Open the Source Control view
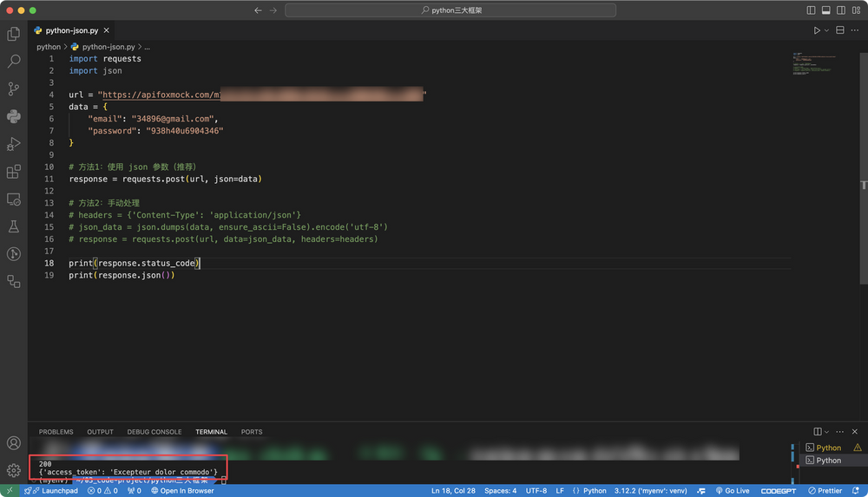The height and width of the screenshot is (497, 868). point(14,88)
